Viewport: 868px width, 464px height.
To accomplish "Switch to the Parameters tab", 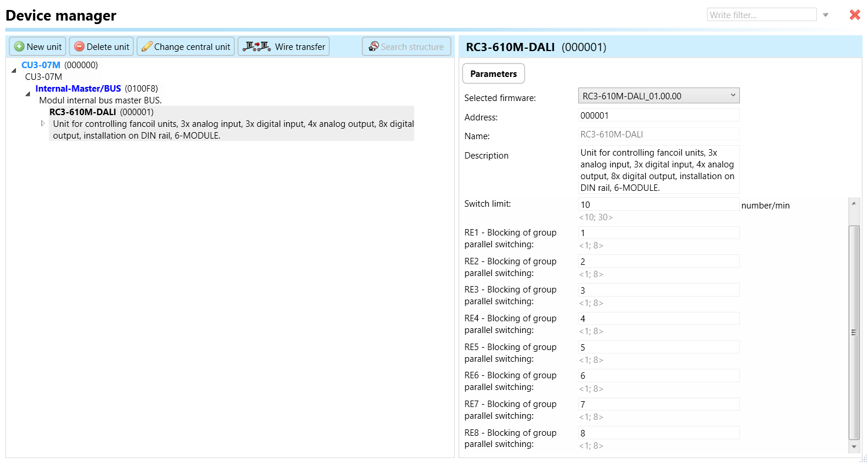I will (493, 74).
